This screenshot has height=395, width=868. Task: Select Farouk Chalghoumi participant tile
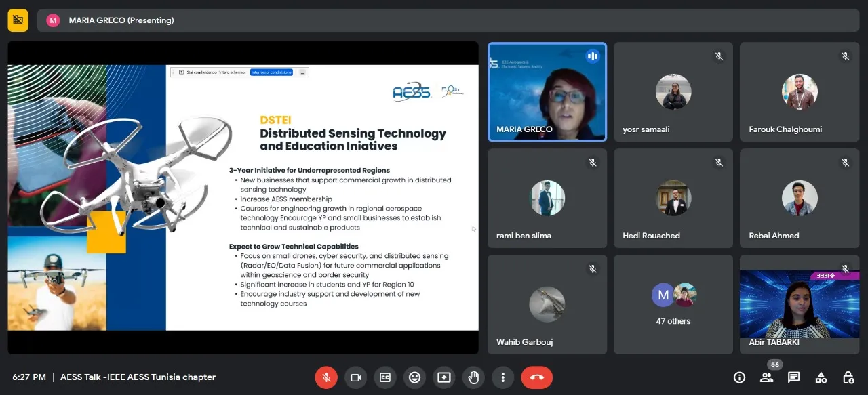(x=800, y=92)
